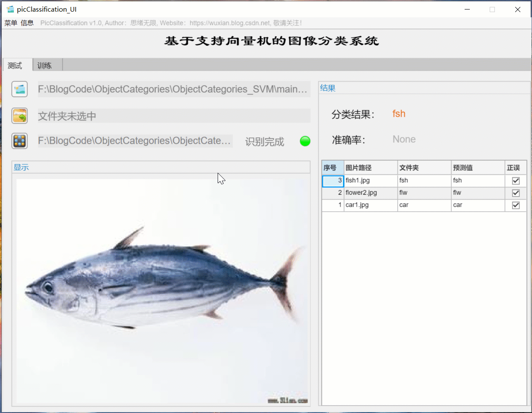532x413 pixels.
Task: Click the None accuracy value
Action: point(404,139)
